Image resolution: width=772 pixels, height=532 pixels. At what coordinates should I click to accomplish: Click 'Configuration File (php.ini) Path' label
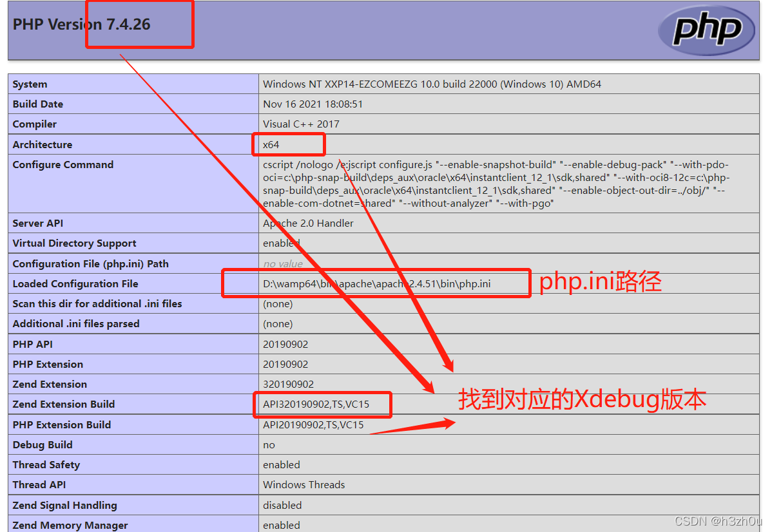tap(91, 264)
